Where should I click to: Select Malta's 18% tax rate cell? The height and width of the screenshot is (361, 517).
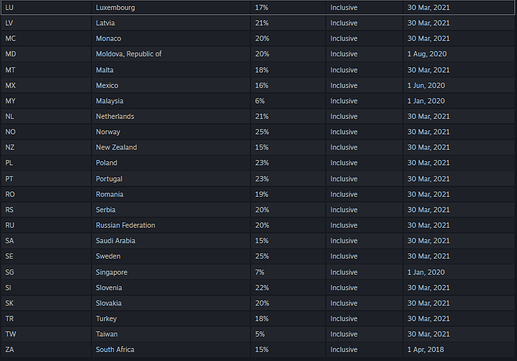288,70
